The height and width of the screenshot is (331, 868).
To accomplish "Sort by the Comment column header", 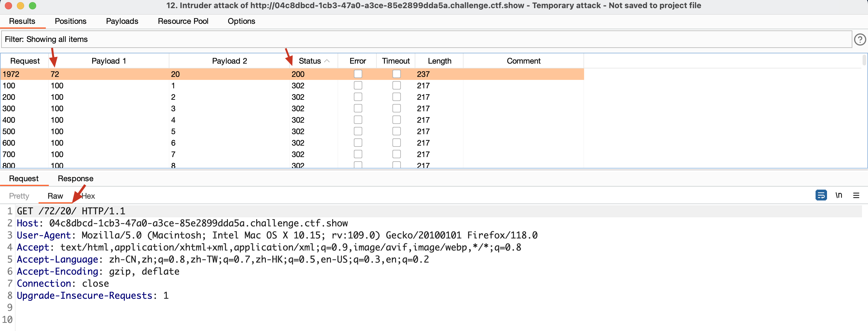I will point(523,61).
